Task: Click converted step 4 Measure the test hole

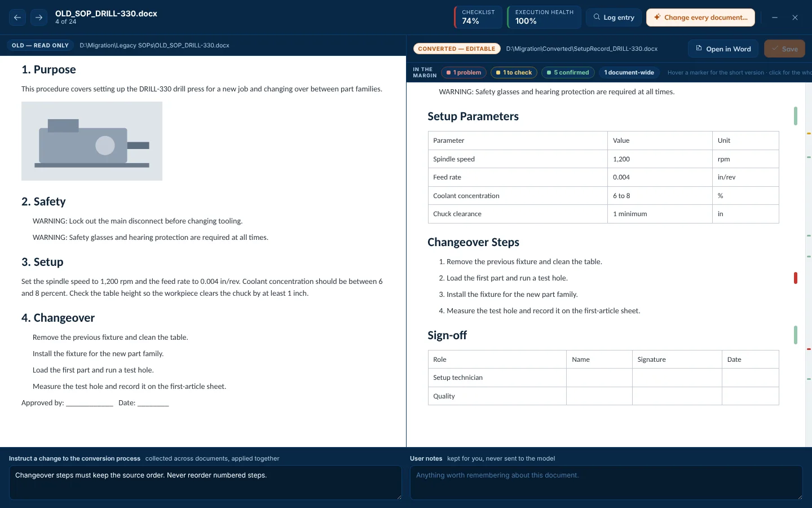Action: (540, 311)
